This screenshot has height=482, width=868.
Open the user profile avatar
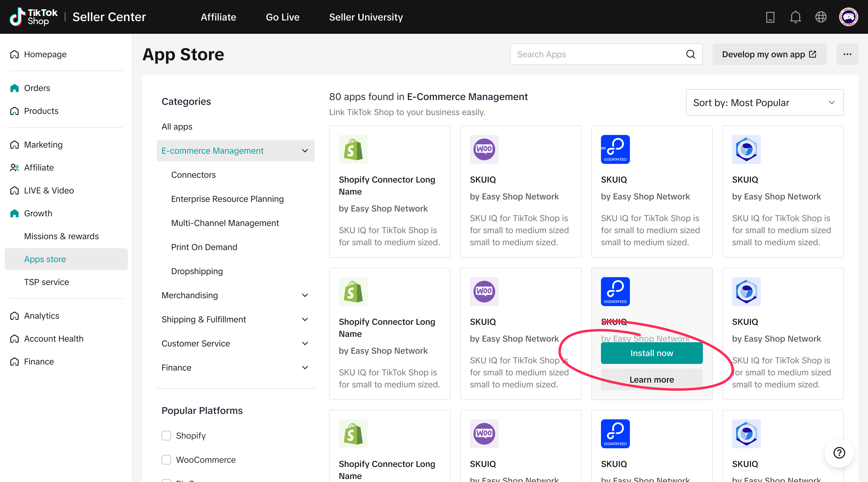[x=848, y=17]
